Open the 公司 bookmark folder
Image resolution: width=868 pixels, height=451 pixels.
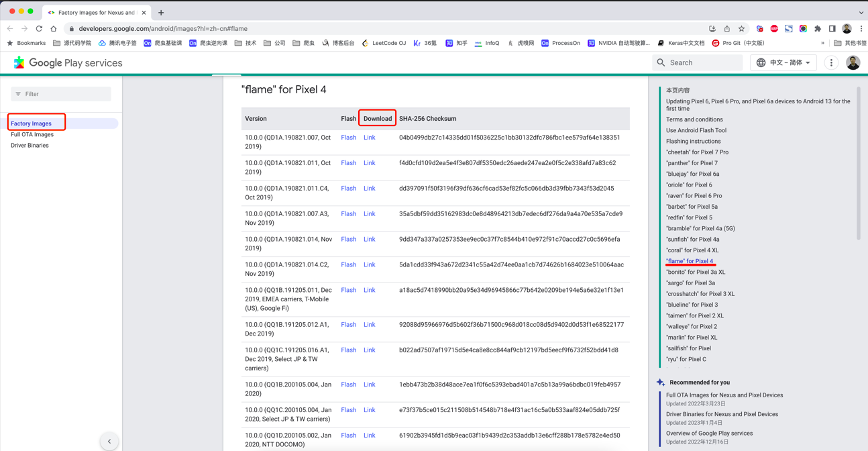point(274,43)
